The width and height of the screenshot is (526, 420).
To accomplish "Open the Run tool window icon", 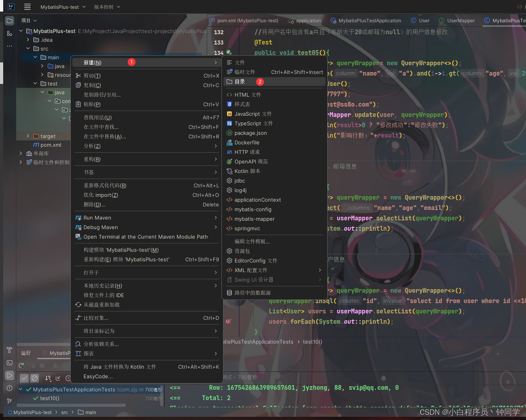I will tap(10, 375).
